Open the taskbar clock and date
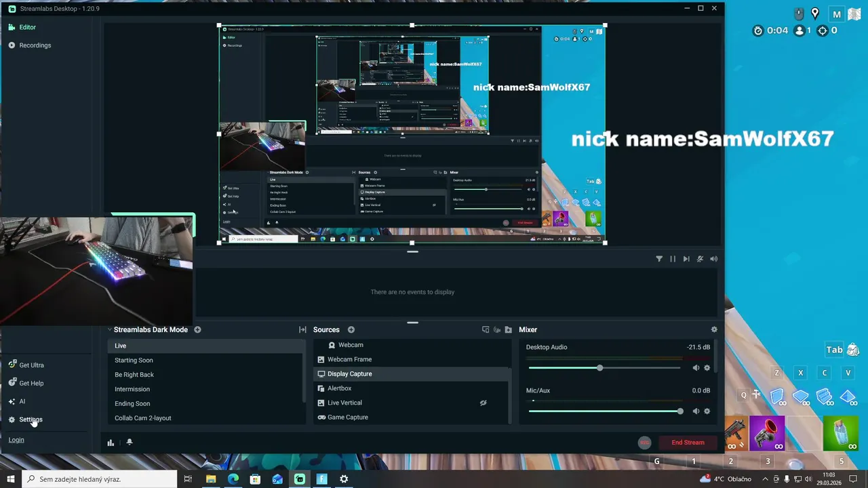Viewport: 868px width, 488px height. [829, 479]
